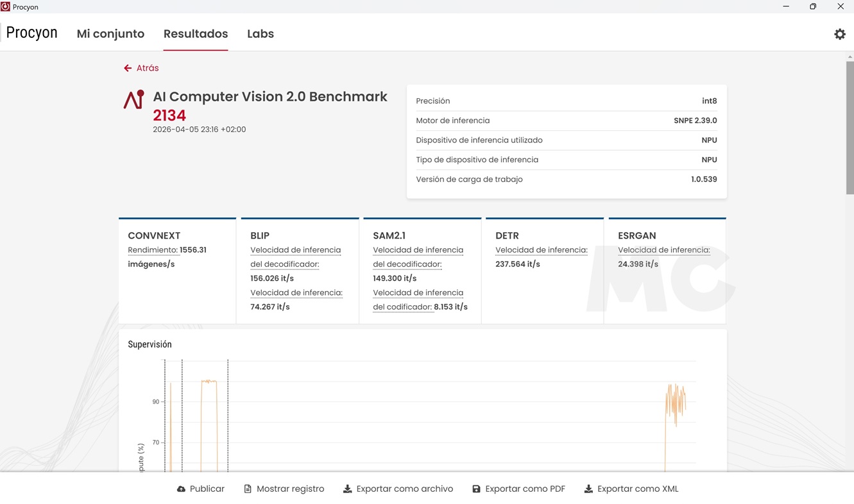This screenshot has height=504, width=854.
Task: Click the Exportar como archivo download icon
Action: (347, 489)
